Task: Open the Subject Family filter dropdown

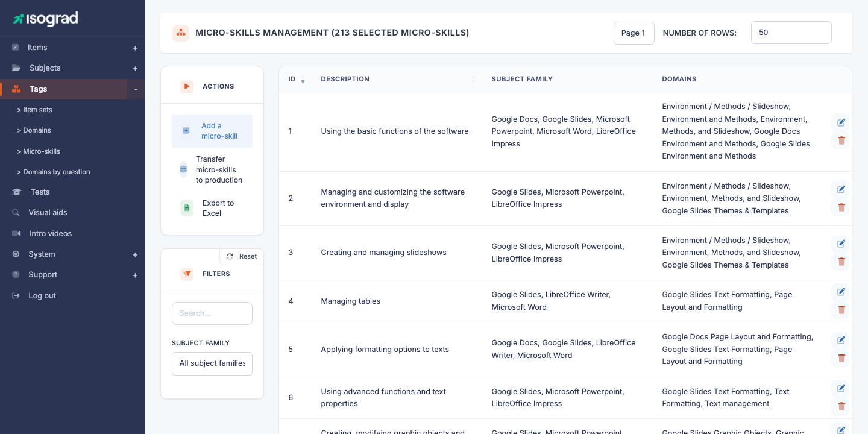Action: tap(212, 363)
